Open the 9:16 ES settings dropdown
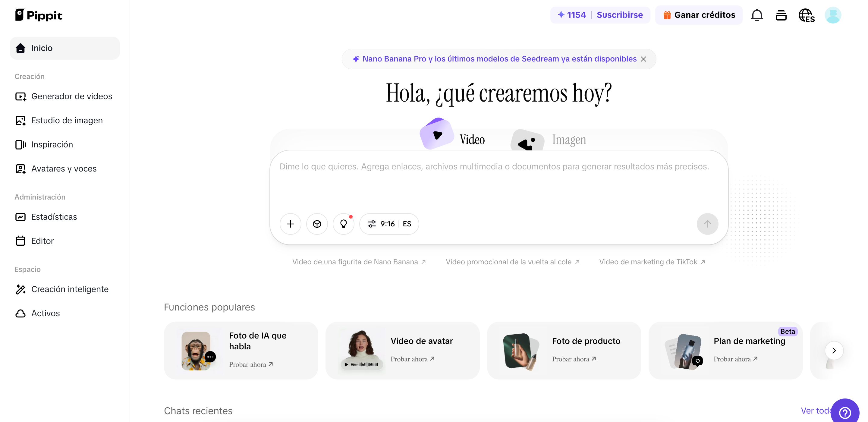The width and height of the screenshot is (868, 422). tap(389, 224)
